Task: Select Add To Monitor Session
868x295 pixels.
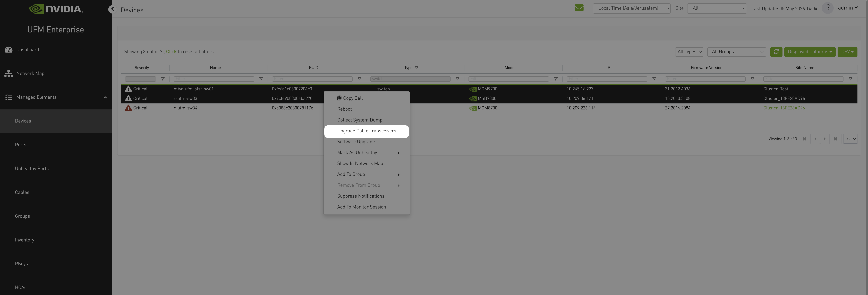Action: coord(367,207)
